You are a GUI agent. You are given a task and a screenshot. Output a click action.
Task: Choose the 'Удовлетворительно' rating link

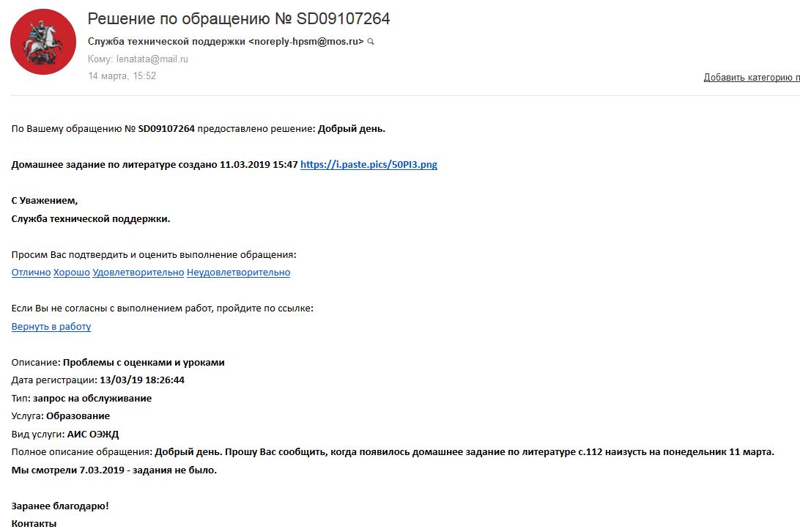pyautogui.click(x=138, y=273)
